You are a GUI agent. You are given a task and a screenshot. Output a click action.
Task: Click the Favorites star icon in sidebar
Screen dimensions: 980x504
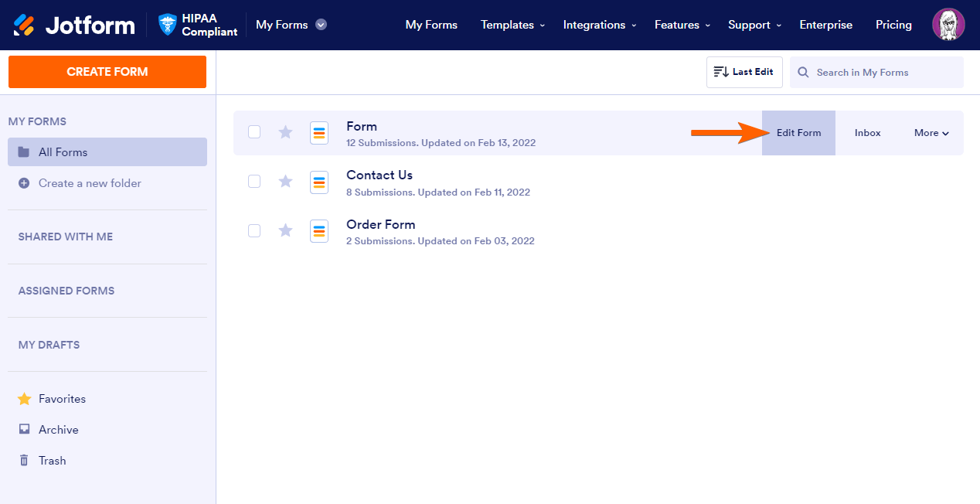pos(24,399)
